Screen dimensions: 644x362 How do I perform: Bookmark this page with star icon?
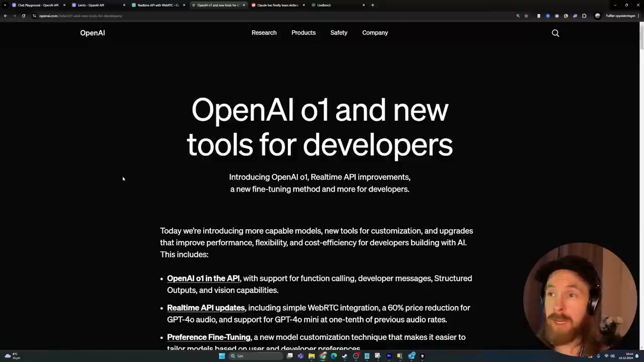point(526,16)
